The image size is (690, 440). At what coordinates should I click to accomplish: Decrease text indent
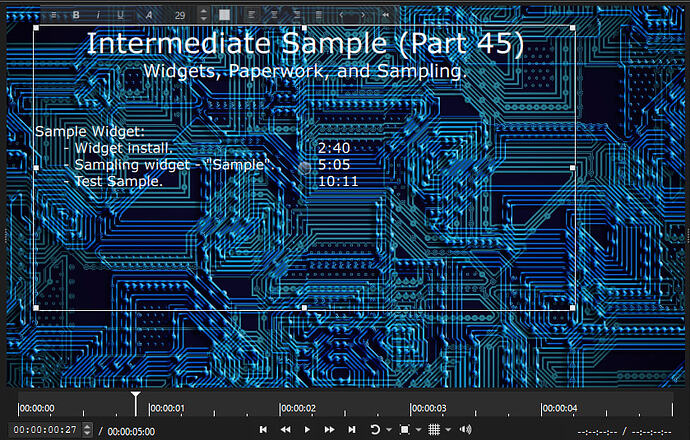tap(341, 15)
